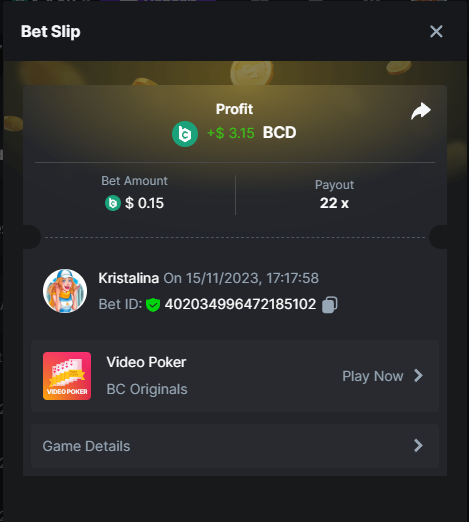Open the Game Details row
This screenshot has height=522, width=469.
click(x=235, y=446)
